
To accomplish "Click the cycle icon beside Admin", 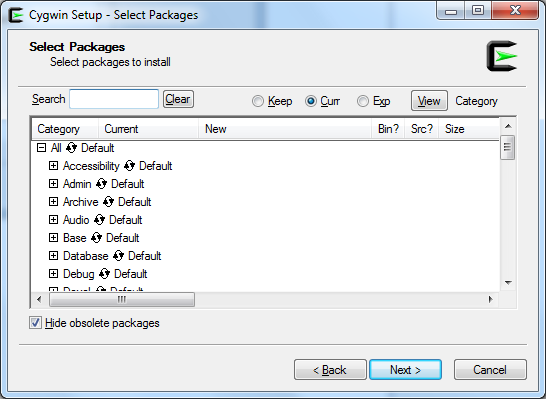I will [101, 184].
